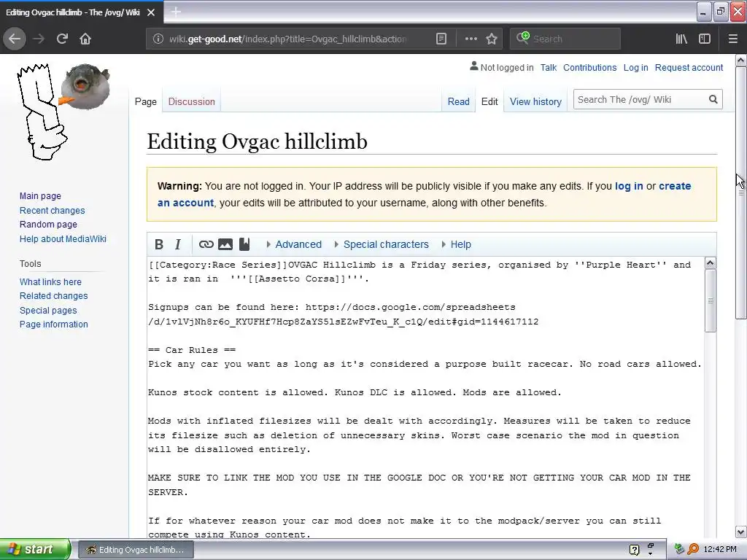
Task: Toggle reader view icon
Action: tap(441, 39)
